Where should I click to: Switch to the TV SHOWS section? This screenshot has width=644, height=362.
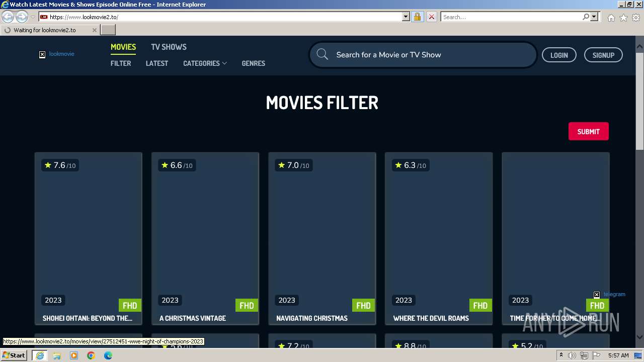click(169, 47)
